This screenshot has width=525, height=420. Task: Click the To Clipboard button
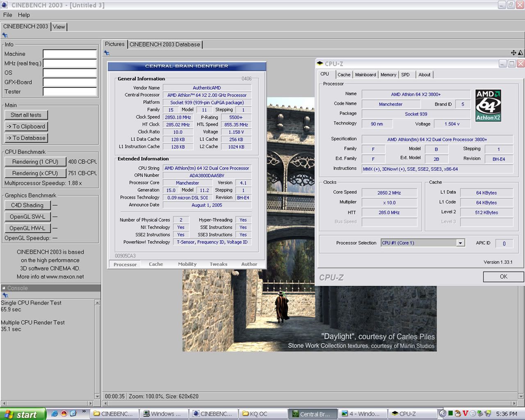(x=26, y=126)
